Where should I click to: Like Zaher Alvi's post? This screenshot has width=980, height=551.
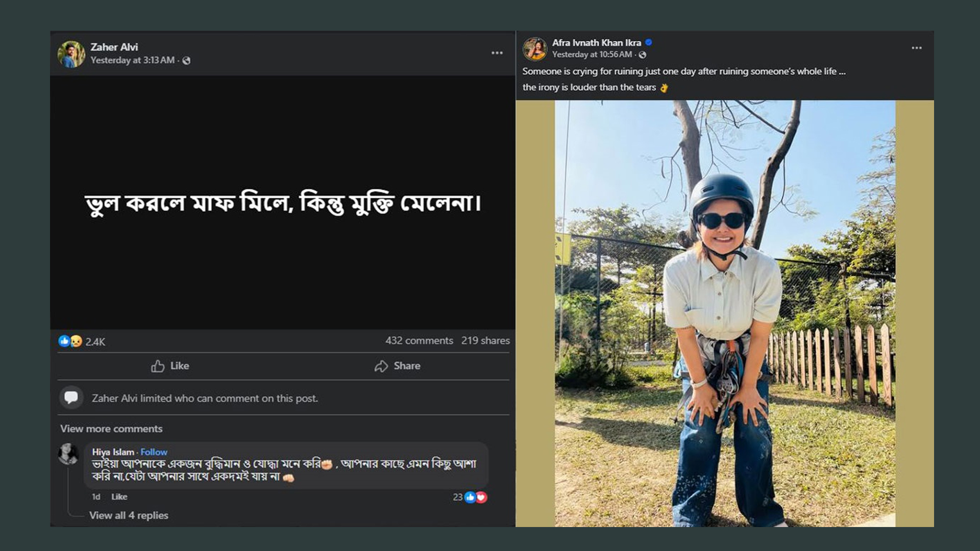pyautogui.click(x=170, y=366)
